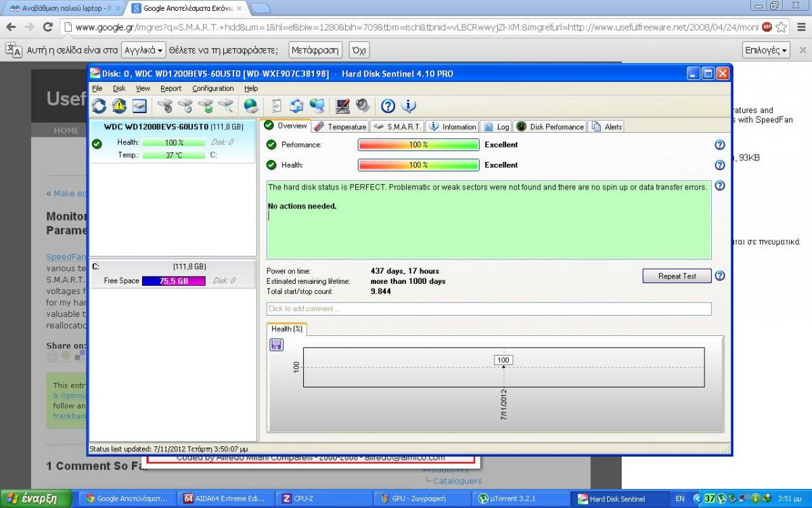812x508 pixels.
Task: Click the C: free space bar
Action: click(173, 281)
